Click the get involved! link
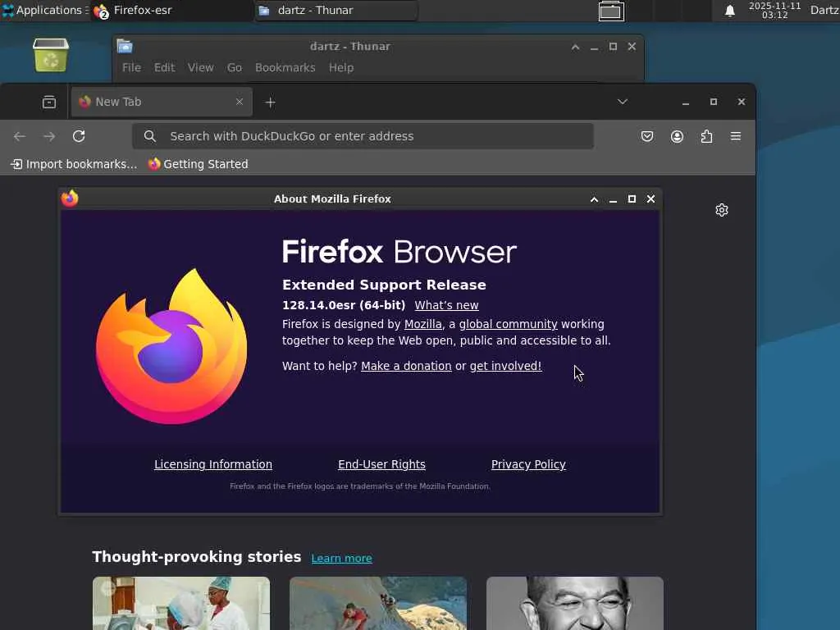This screenshot has height=630, width=840. (505, 366)
